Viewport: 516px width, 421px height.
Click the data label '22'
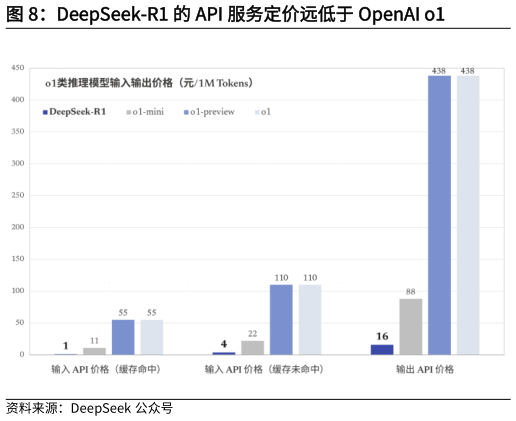[x=253, y=334]
